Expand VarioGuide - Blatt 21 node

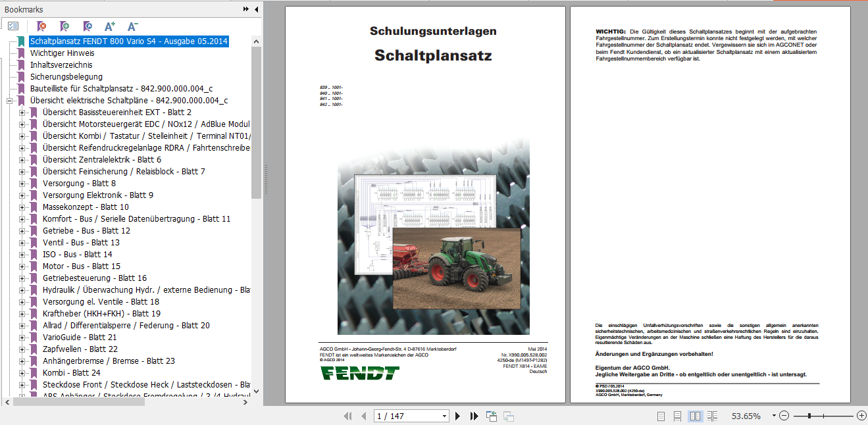click(x=22, y=337)
